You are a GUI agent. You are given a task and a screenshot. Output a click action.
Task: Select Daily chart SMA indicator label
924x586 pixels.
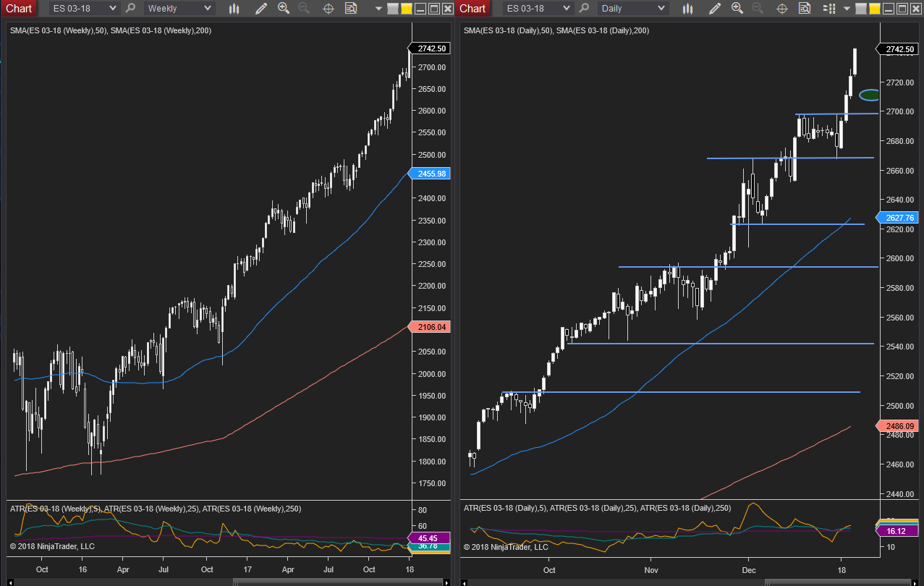556,30
